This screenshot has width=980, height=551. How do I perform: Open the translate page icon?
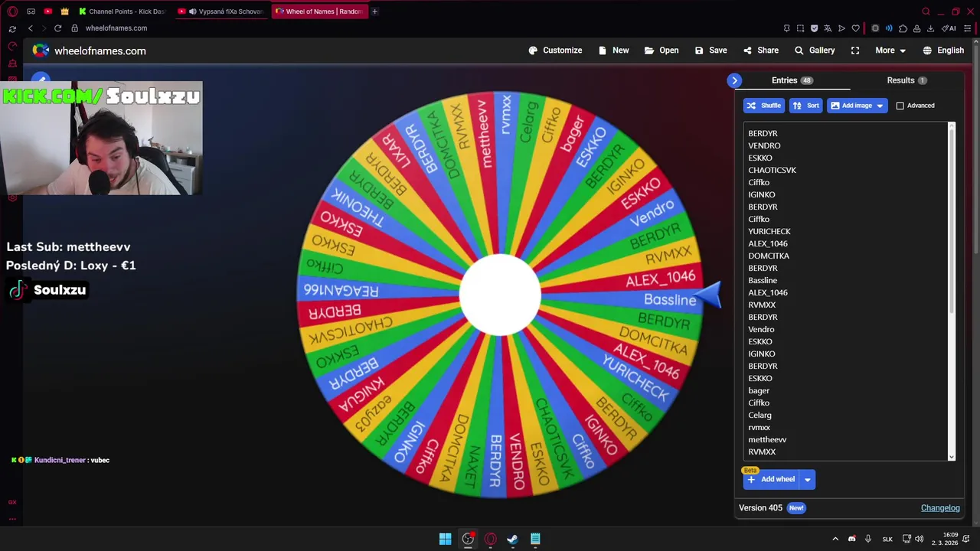828,28
